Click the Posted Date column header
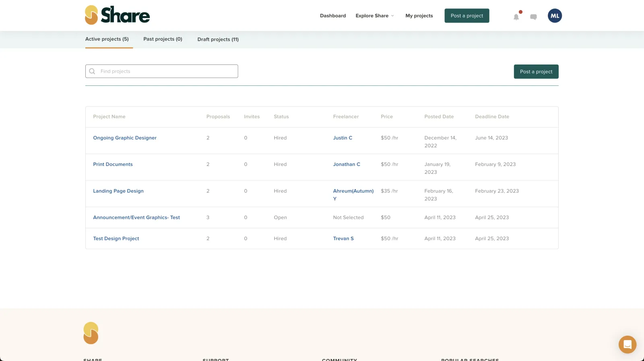The height and width of the screenshot is (361, 644). 439,117
